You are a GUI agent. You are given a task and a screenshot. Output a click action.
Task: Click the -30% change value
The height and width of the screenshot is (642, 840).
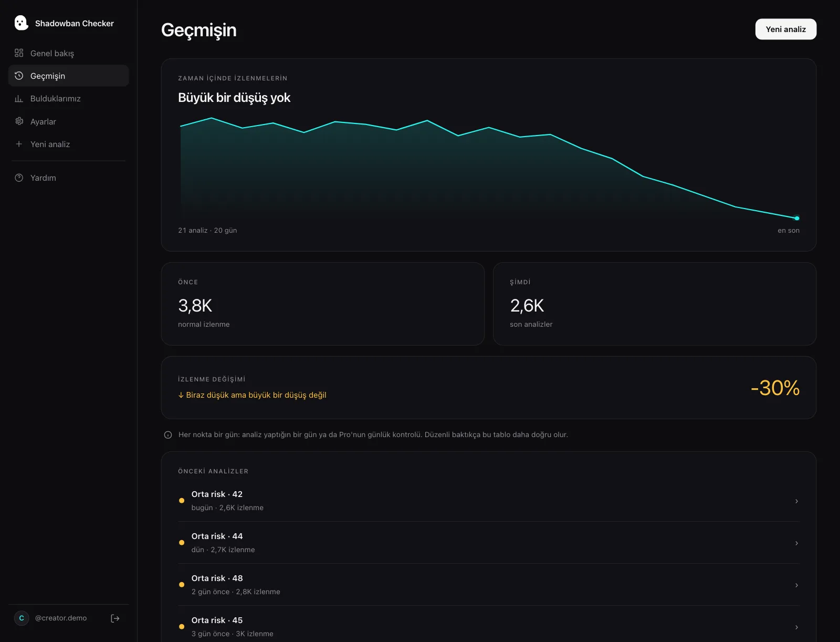coord(775,388)
